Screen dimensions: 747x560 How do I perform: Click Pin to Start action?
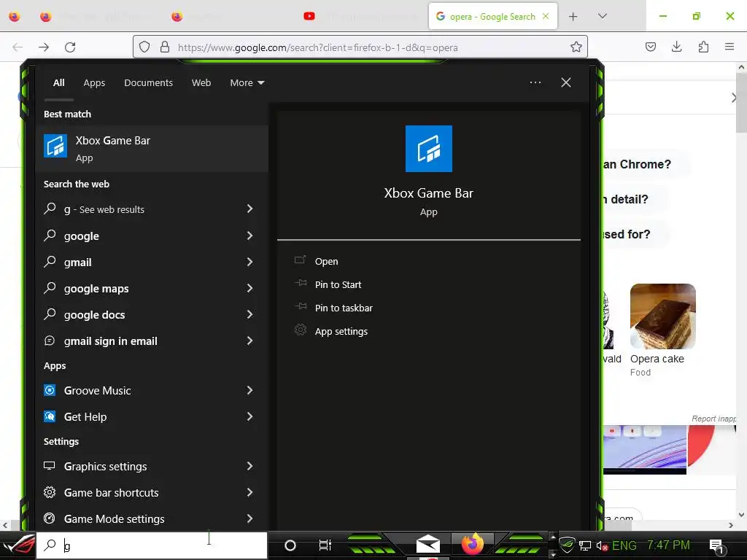(x=338, y=285)
